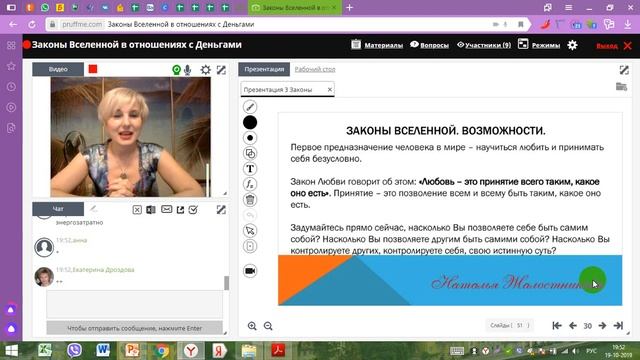Expand the chat panel to fullscreen
This screenshot has height=360, width=640.
click(x=221, y=210)
